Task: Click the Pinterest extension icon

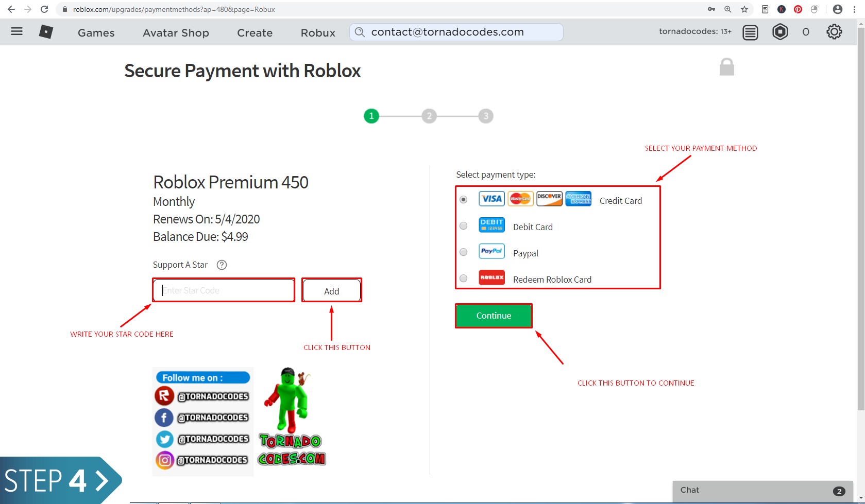Action: point(798,9)
